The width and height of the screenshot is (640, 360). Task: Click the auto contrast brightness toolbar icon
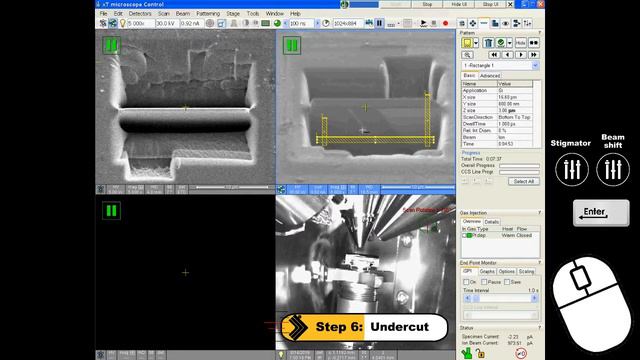pyautogui.click(x=245, y=23)
